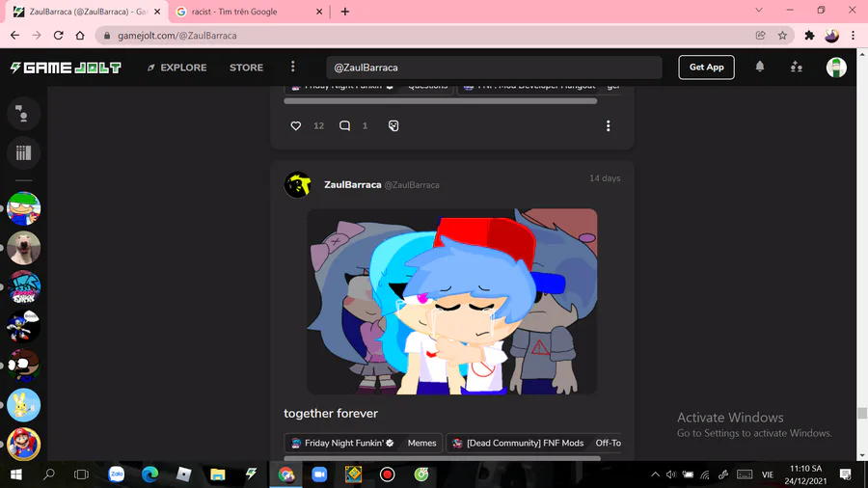
Task: Open File Explorer from the taskbar
Action: click(218, 474)
